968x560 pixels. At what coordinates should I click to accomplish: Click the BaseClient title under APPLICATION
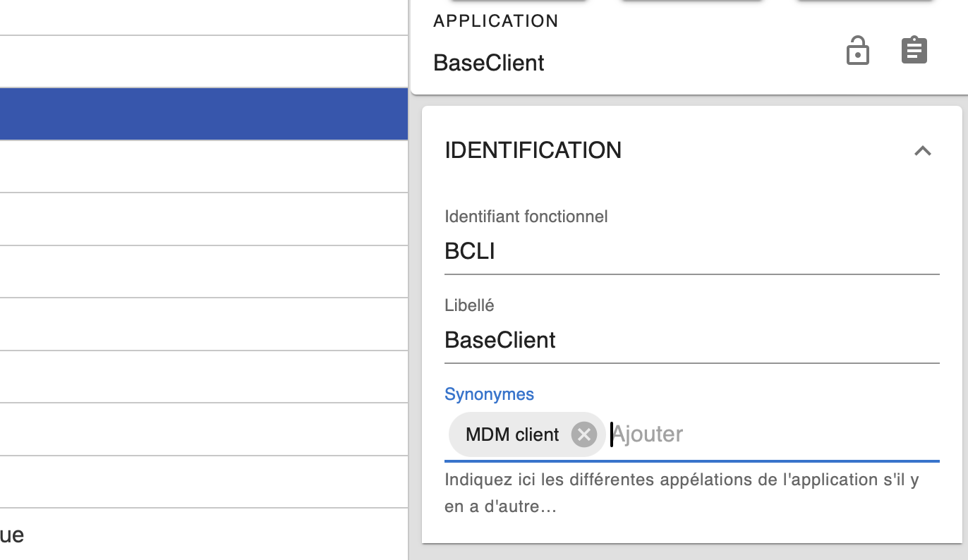click(488, 63)
